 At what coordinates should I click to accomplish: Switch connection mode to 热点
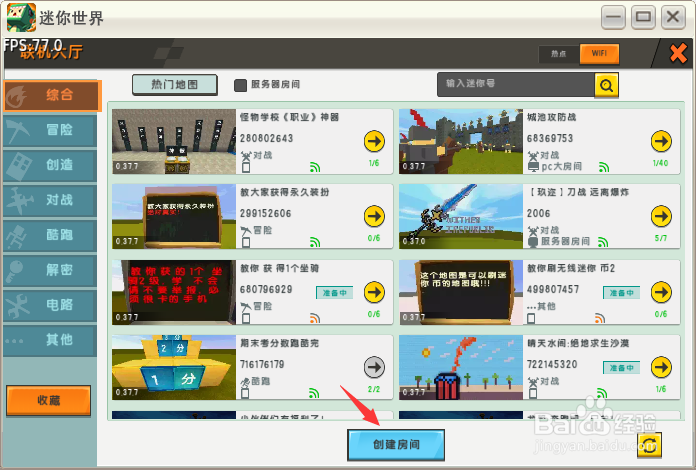point(559,54)
